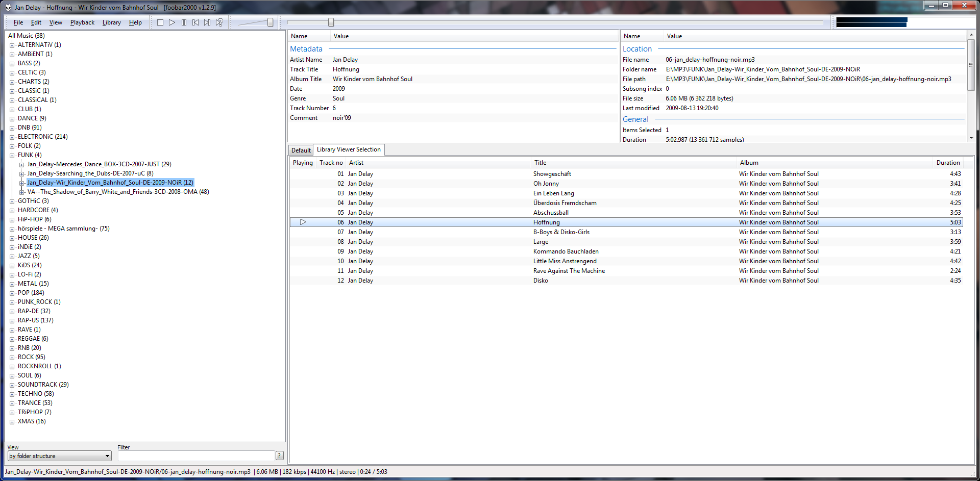The image size is (980, 481).
Task: Open the Edit menu
Action: (36, 22)
